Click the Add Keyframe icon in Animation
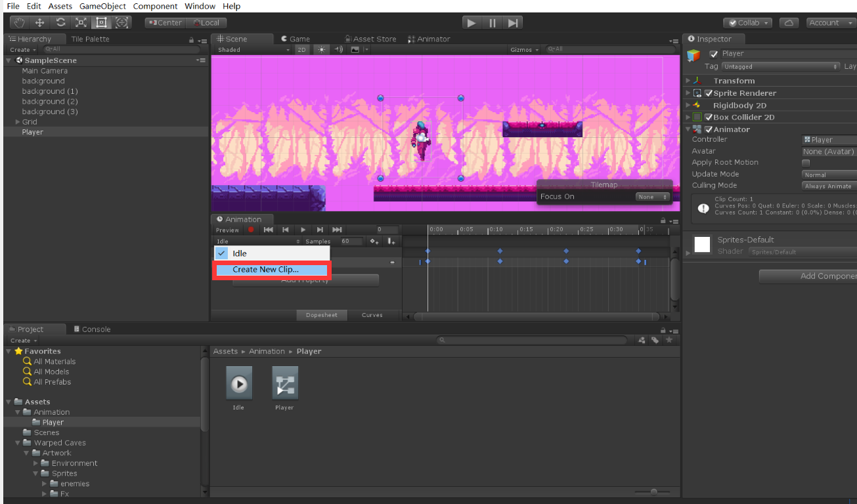857x504 pixels. coord(373,241)
